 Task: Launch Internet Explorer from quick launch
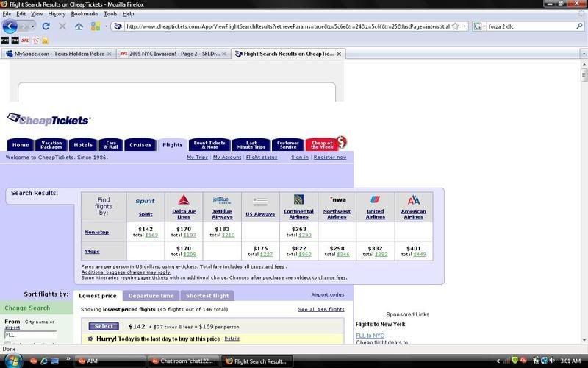pyautogui.click(x=44, y=361)
